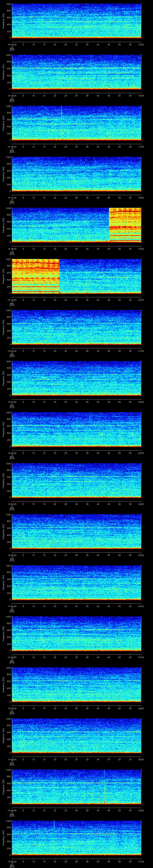This screenshot has height=868, width=153.
Task: Click the 27:00 end time label
Action: coord(141,657)
